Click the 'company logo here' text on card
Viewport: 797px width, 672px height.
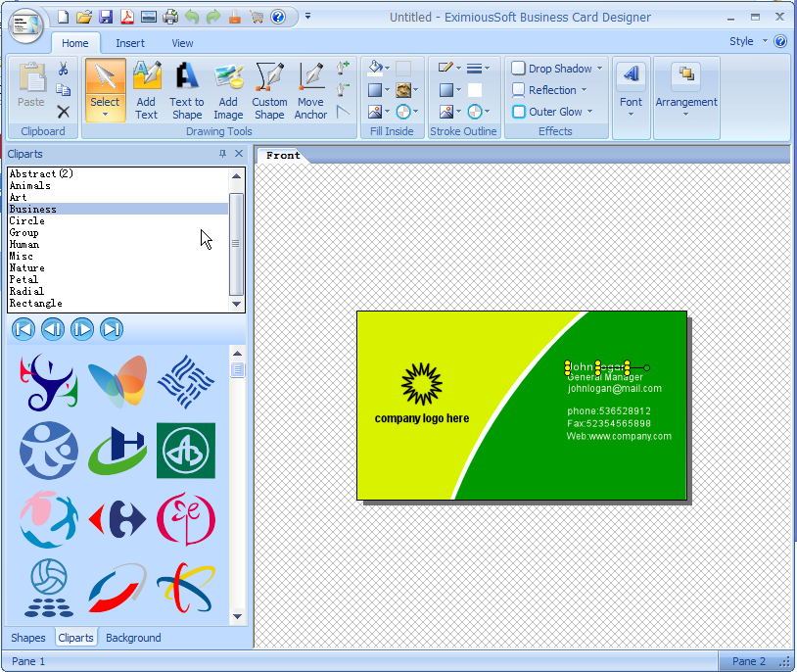422,418
